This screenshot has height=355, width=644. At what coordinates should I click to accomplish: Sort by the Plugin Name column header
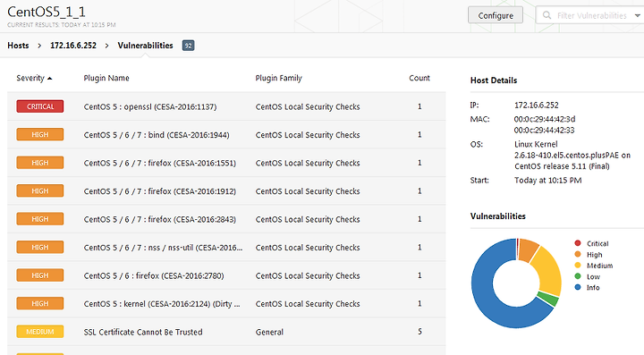(106, 78)
